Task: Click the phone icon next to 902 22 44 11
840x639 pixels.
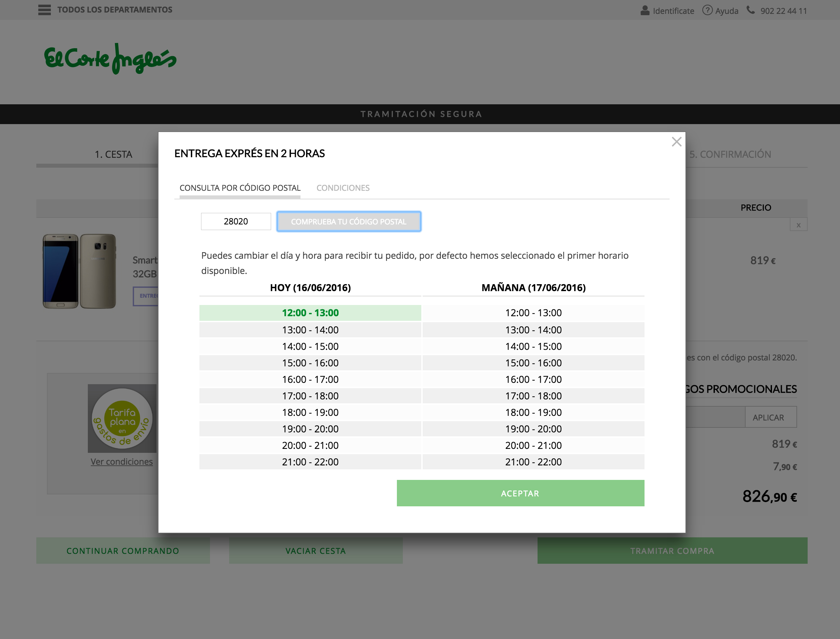Action: 750,10
